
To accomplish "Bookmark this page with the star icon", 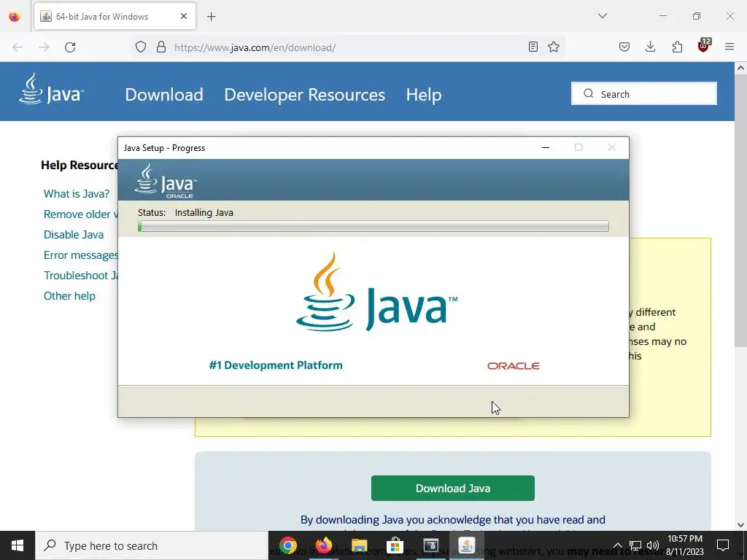I will 554,47.
